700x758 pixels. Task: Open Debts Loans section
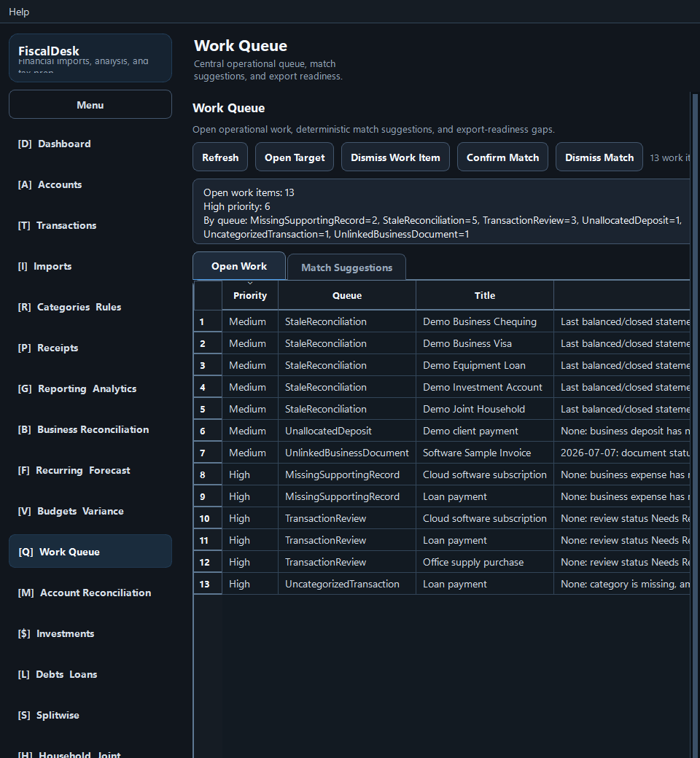90,674
